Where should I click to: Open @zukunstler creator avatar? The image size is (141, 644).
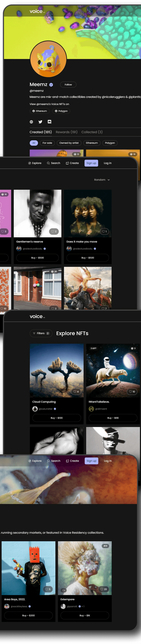point(35,409)
